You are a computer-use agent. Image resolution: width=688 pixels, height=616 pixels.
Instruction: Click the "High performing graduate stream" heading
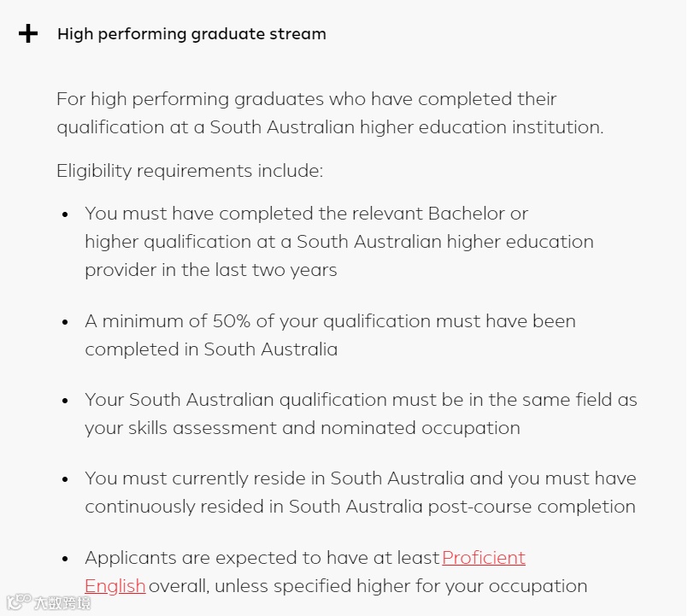(191, 34)
